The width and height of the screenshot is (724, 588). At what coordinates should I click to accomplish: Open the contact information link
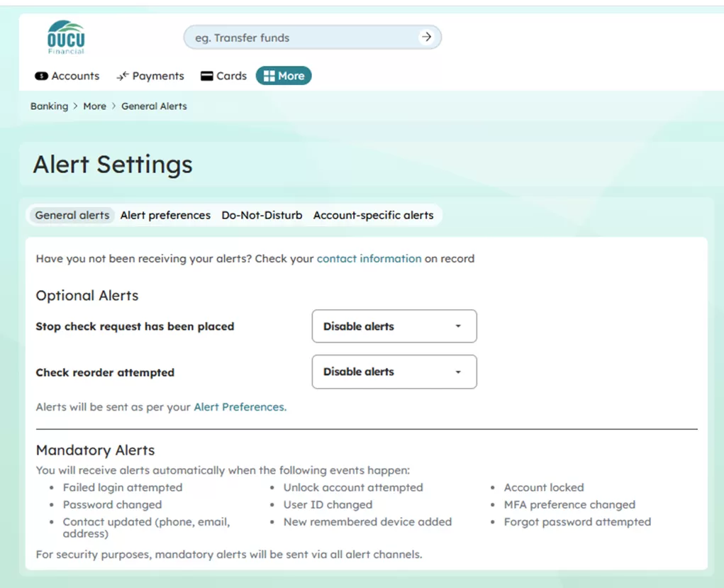click(369, 259)
